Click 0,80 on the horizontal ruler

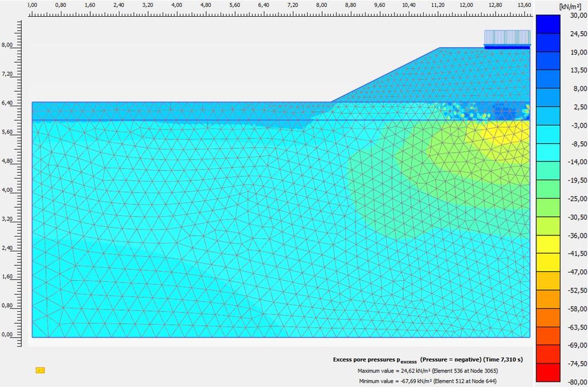pos(61,5)
